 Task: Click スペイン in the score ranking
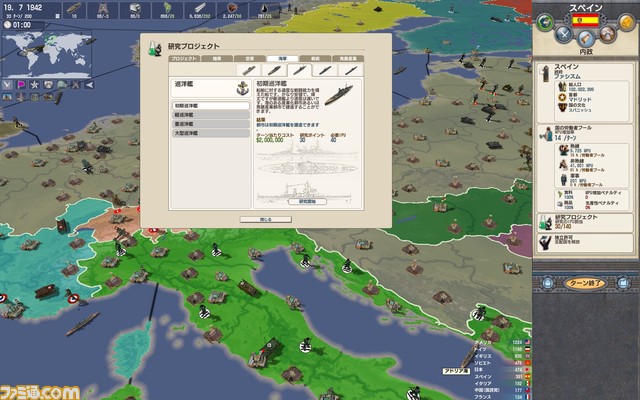[483, 377]
